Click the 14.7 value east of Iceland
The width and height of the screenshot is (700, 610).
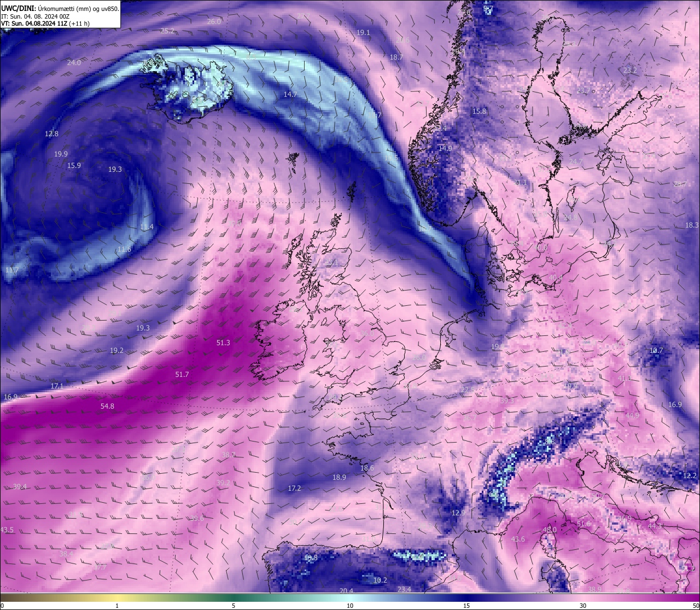point(290,94)
